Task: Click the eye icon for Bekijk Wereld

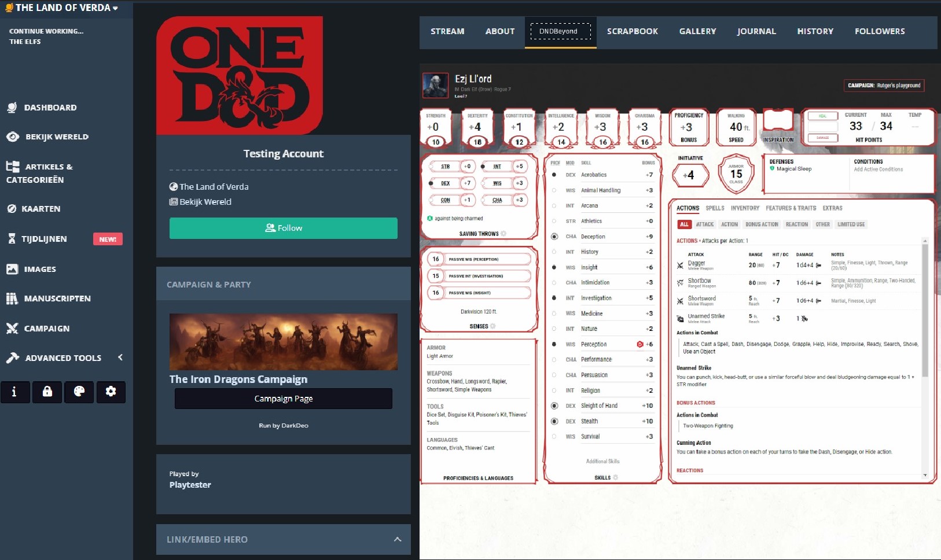Action: click(13, 137)
